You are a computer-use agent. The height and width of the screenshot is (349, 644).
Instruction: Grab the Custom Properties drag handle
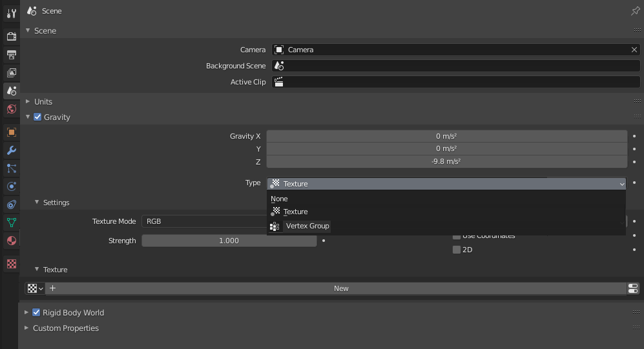pyautogui.click(x=636, y=328)
